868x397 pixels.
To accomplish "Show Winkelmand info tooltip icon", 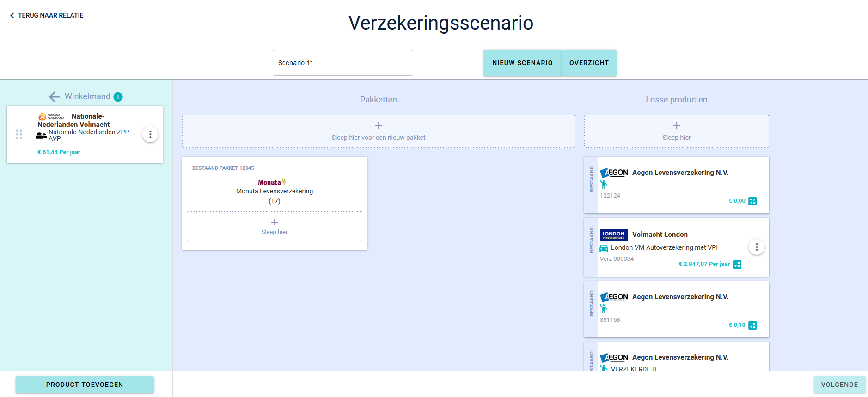I will [x=118, y=97].
